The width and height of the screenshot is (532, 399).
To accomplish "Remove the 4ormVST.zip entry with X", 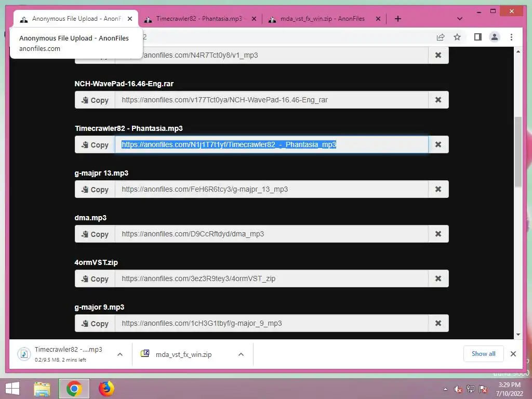I will 438,279.
